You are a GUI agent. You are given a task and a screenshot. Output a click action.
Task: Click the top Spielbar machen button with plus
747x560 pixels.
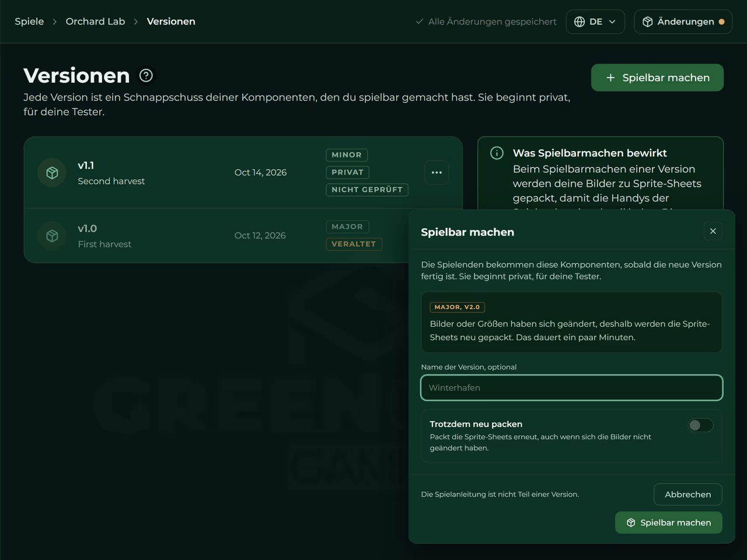[657, 78]
